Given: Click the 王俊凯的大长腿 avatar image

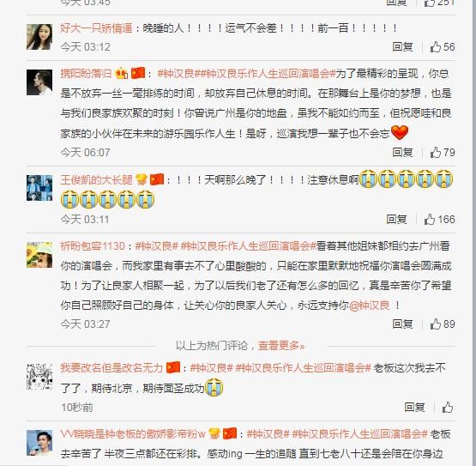Looking at the screenshot, I should pyautogui.click(x=39, y=188).
